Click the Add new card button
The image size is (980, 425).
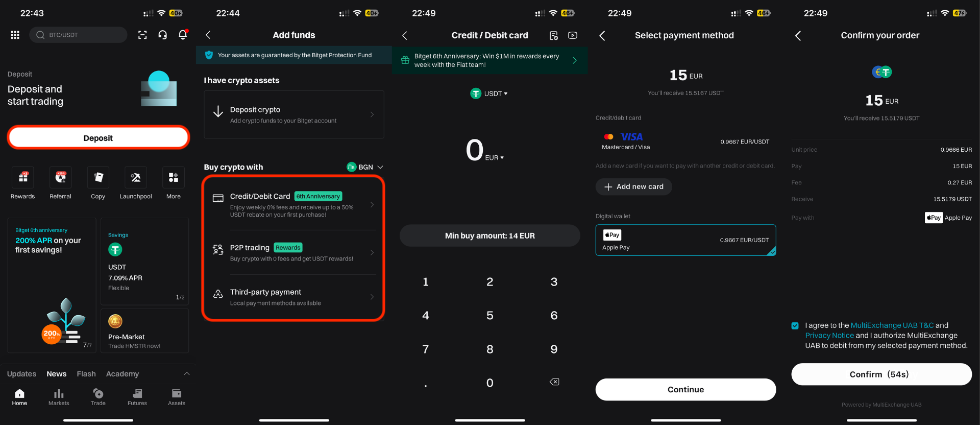point(633,187)
